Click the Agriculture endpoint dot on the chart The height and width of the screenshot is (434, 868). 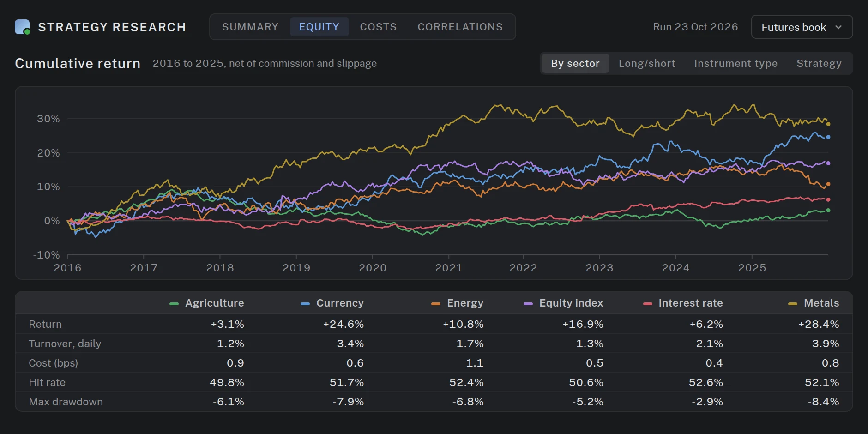(x=828, y=211)
